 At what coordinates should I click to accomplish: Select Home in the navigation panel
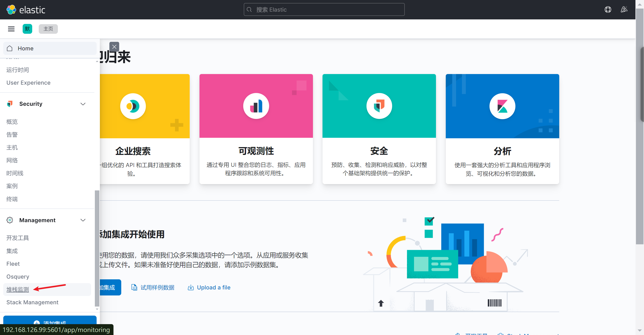click(x=50, y=48)
